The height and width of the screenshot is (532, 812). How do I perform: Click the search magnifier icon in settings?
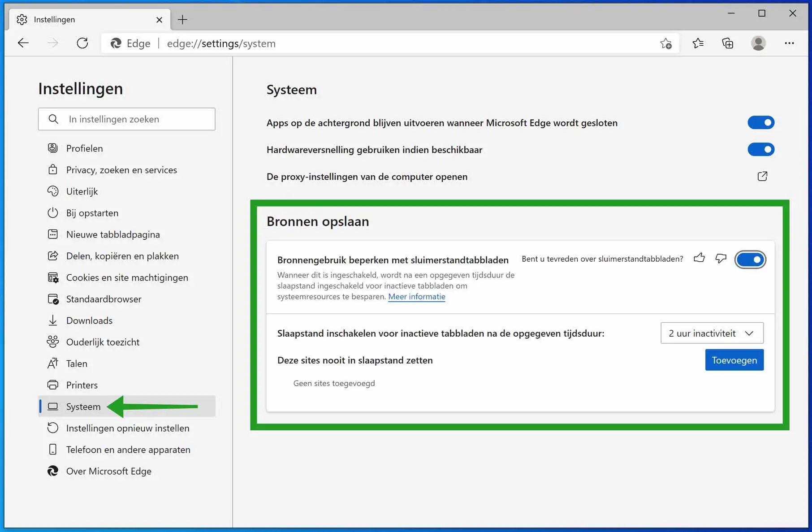(53, 119)
